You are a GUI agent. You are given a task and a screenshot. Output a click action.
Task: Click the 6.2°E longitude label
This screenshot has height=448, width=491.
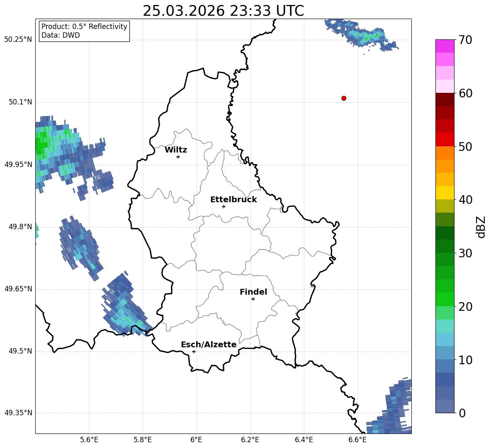click(250, 440)
